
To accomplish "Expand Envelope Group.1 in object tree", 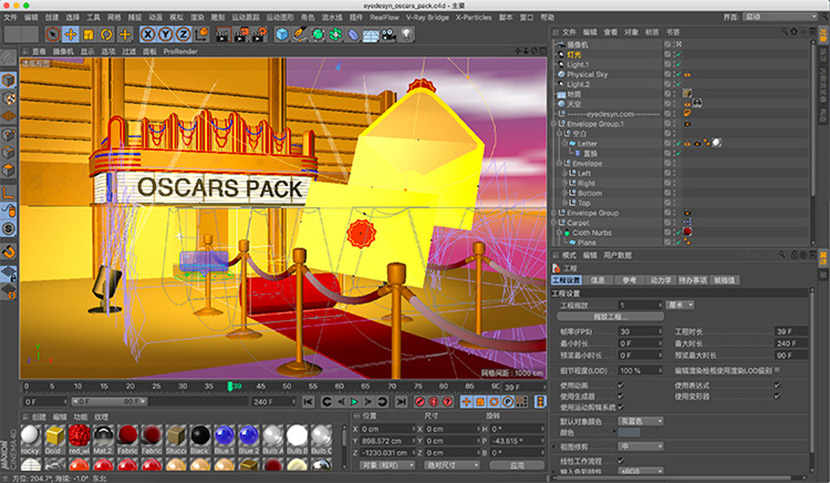I will point(554,123).
